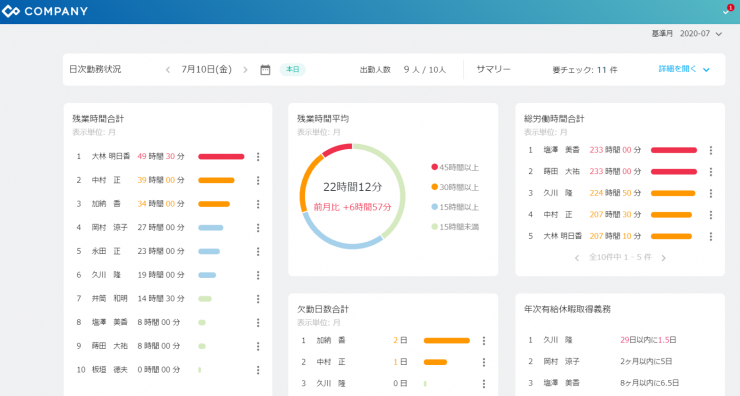This screenshot has width=740, height=396.
Task: Click 永田 正 name in overtime list
Action: pyautogui.click(x=106, y=251)
